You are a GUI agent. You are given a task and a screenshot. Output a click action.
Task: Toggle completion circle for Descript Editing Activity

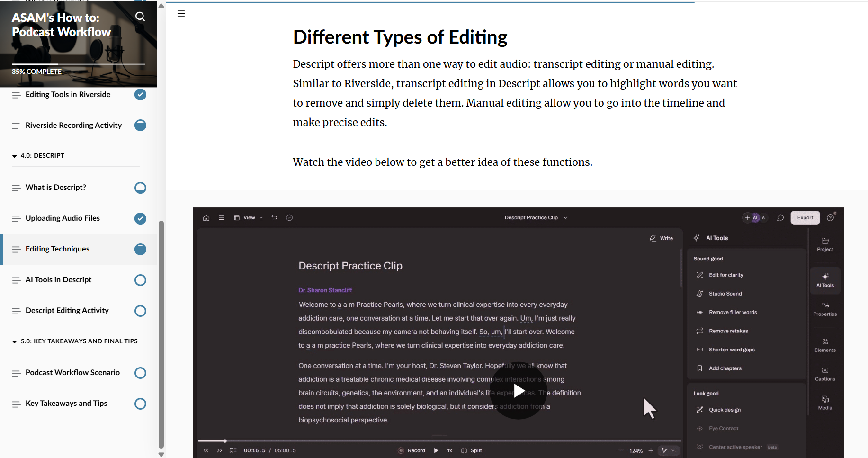pos(140,311)
